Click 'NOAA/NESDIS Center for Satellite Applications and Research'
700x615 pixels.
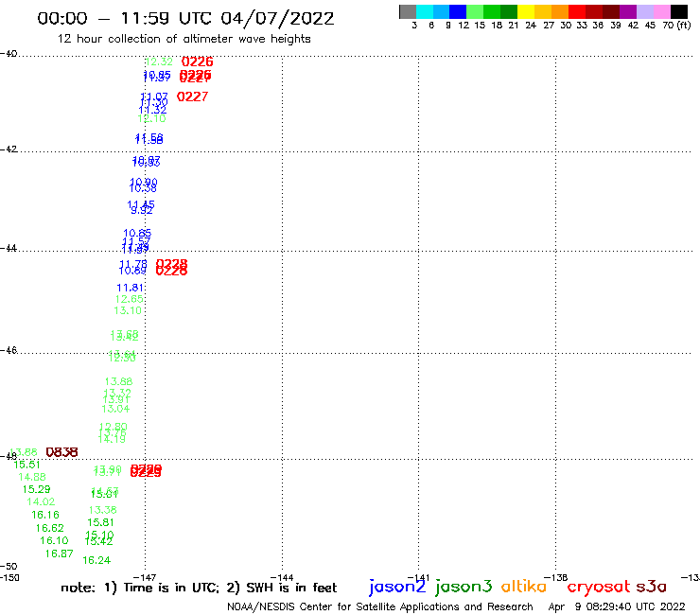click(x=380, y=606)
